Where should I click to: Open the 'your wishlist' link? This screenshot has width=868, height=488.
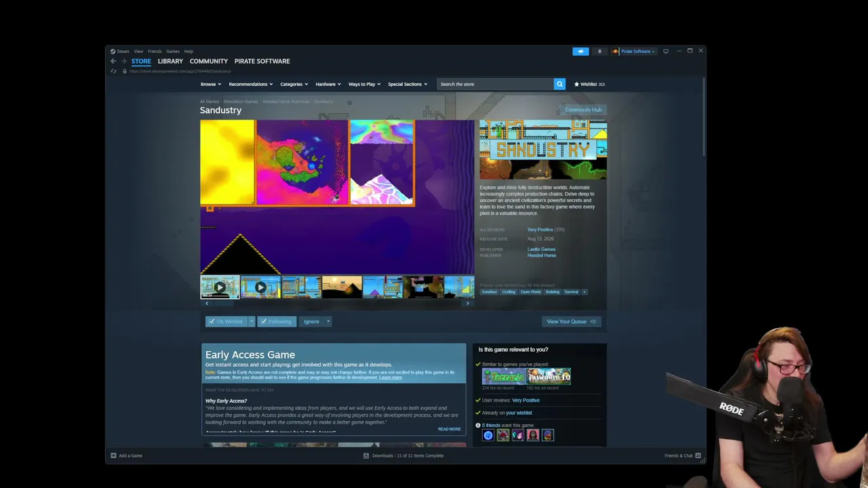pos(519,413)
